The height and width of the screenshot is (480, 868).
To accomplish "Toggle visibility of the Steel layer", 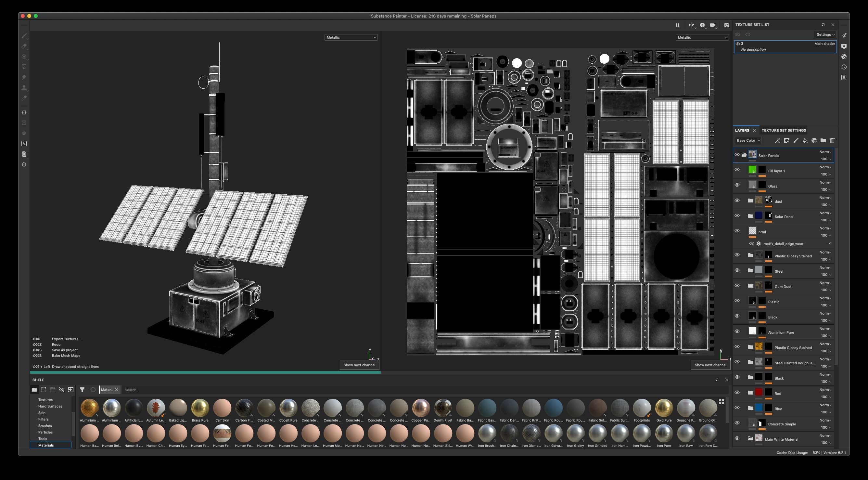I will point(737,270).
